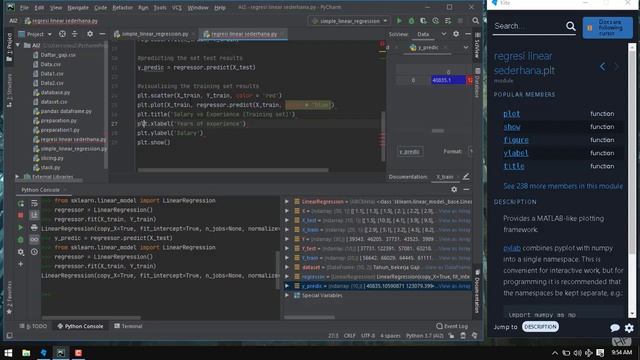This screenshot has width=640, height=360.
Task: Open Kite feedback chat bubble icon
Action: [615, 328]
